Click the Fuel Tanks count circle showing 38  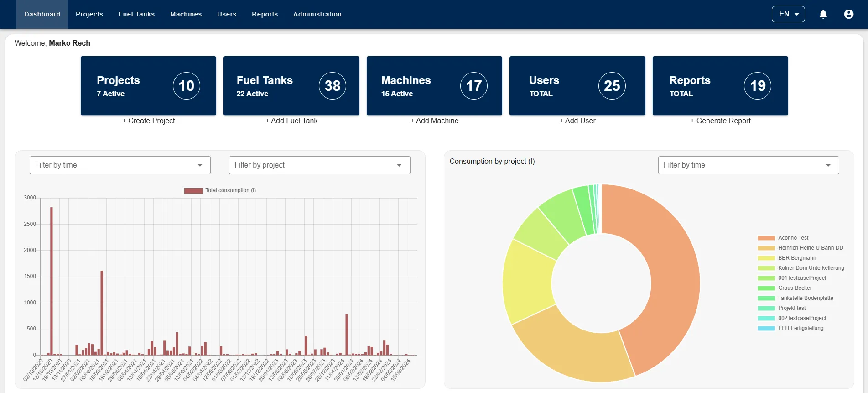332,86
